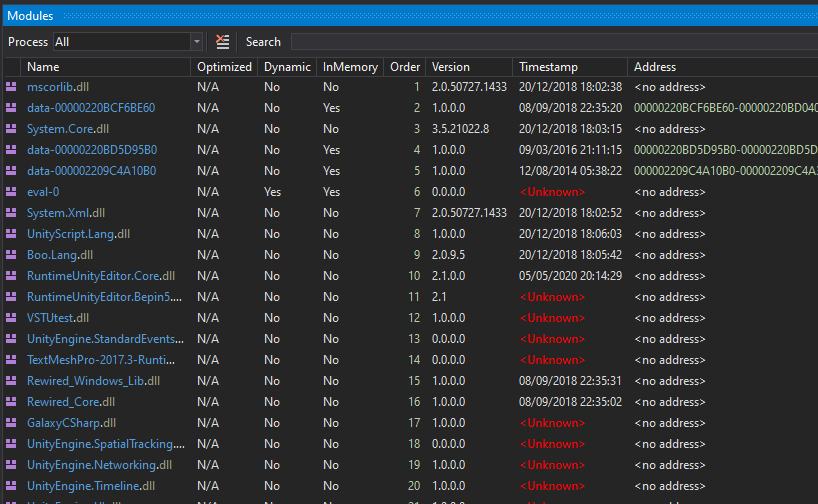The height and width of the screenshot is (504, 818).
Task: Click the module icon beside RuntimeUnityEditor.Bepin5
Action: click(x=11, y=296)
